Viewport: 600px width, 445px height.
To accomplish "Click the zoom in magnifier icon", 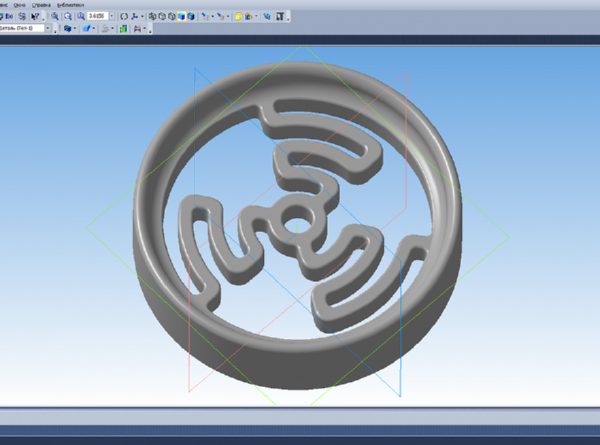I will 55,16.
